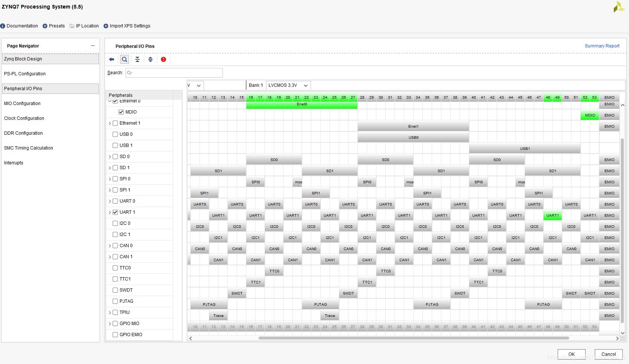Screen dimensions: 629x364
Task: Select the USB1 pin block
Action: point(525,149)
